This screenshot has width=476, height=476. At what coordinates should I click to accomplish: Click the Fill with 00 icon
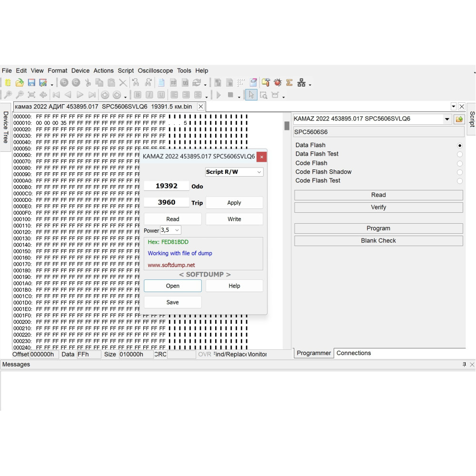click(x=185, y=82)
